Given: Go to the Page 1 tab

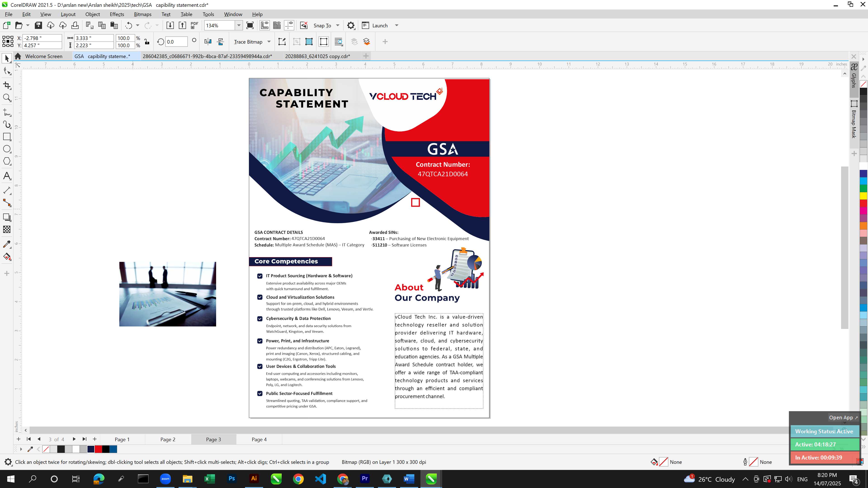Looking at the screenshot, I should coord(122,439).
